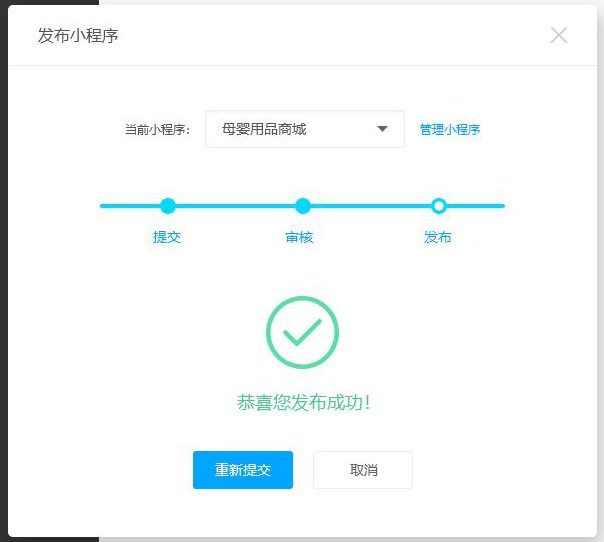The image size is (604, 542).
Task: Close the 发布小程序 dialog
Action: 559,35
